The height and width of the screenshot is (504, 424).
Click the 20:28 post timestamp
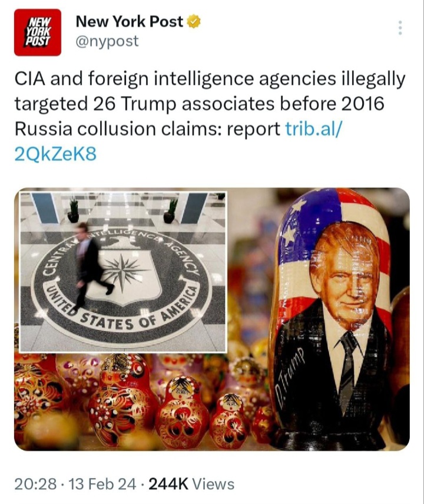[x=34, y=485]
